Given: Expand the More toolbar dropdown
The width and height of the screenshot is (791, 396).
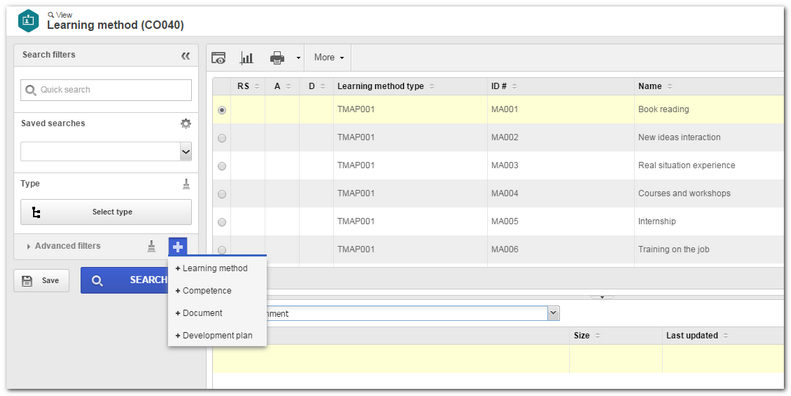Looking at the screenshot, I should click(x=329, y=58).
